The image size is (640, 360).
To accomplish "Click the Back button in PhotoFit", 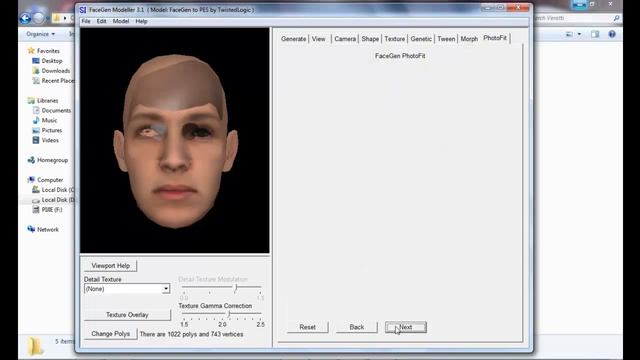I will pyautogui.click(x=356, y=327).
